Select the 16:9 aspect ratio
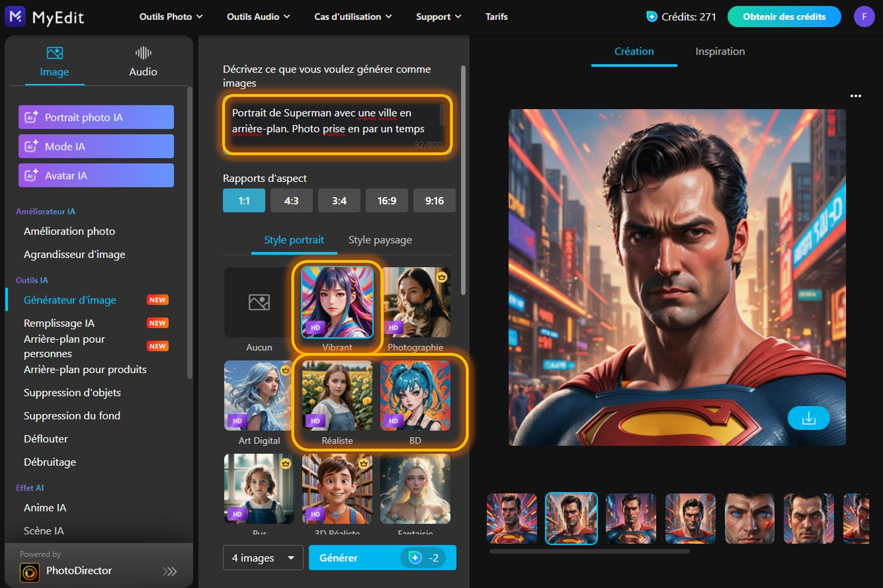The width and height of the screenshot is (883, 588). click(x=387, y=201)
